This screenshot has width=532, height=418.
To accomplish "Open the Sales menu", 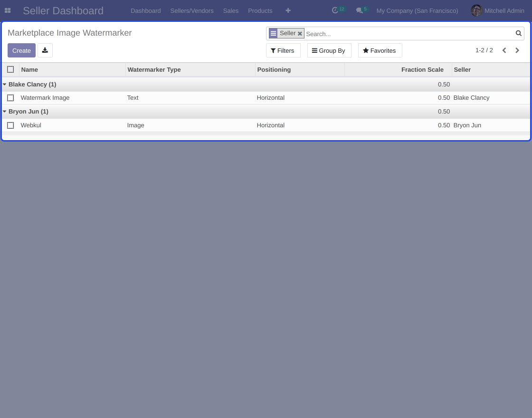I will pos(231,10).
